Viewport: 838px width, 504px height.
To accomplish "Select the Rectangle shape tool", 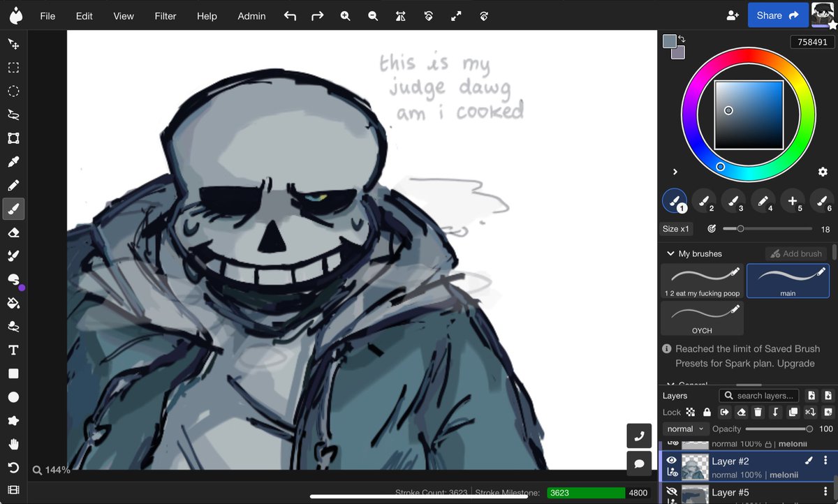I will click(x=13, y=373).
